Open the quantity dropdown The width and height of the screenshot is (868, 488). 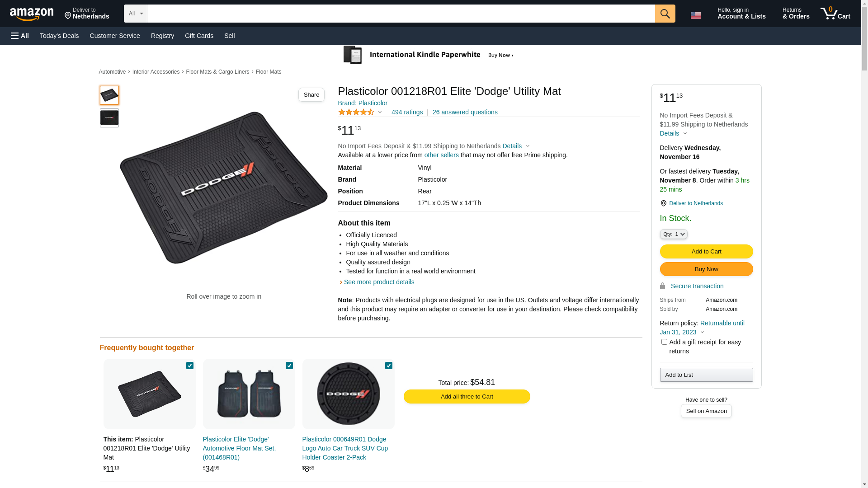point(673,234)
